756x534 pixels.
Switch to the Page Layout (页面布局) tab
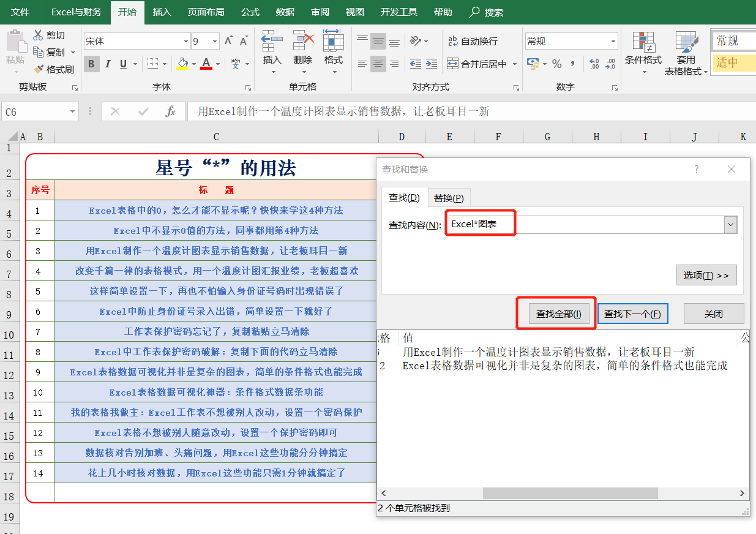(206, 12)
